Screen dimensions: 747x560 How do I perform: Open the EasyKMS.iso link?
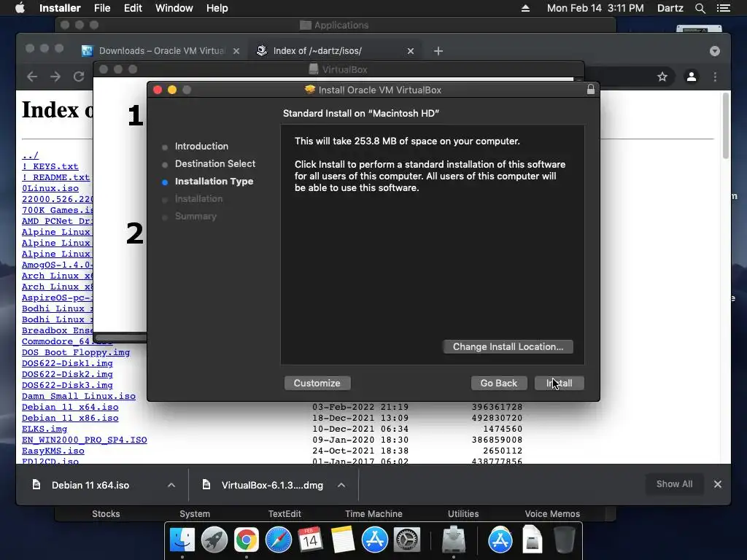click(x=53, y=451)
